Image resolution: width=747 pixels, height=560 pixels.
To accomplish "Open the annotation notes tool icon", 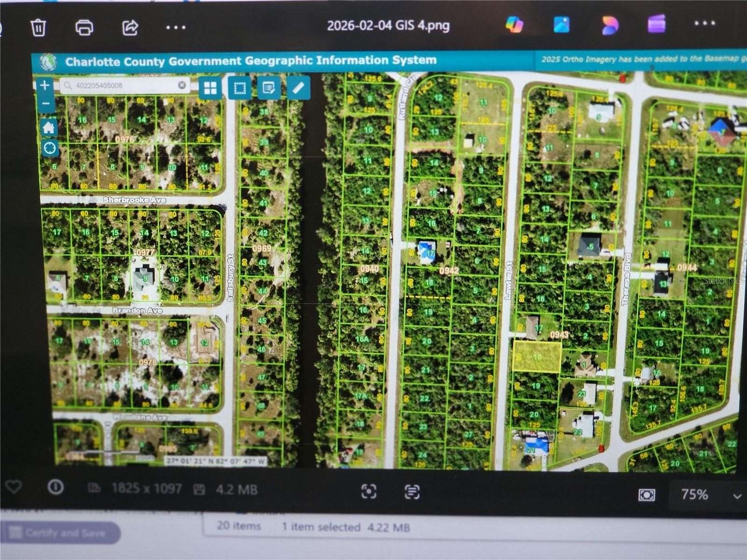I will click(x=268, y=87).
